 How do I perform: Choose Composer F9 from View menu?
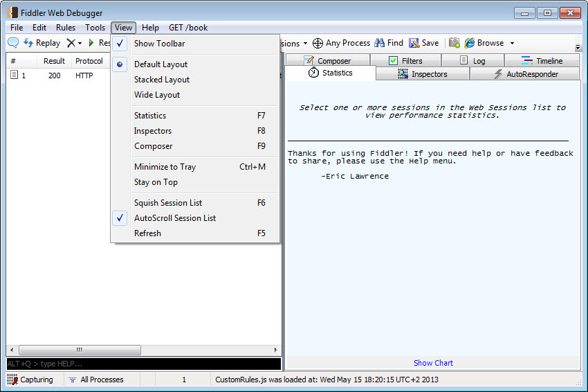tap(199, 146)
